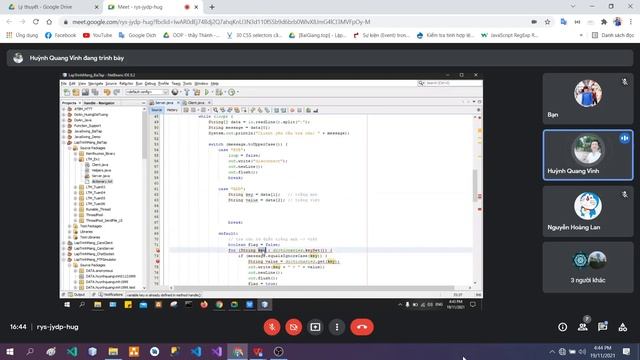Click the File menu in presented NetBeans
Screen dimensions: 640x360
coord(64,83)
